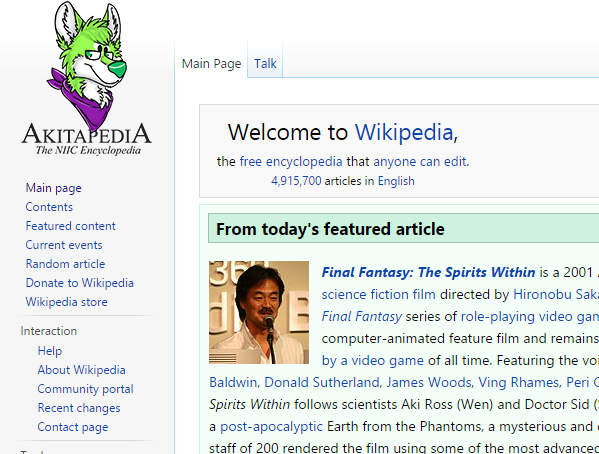The height and width of the screenshot is (454, 599).
Task: Click 'From today's featured article' heading
Action: (330, 229)
